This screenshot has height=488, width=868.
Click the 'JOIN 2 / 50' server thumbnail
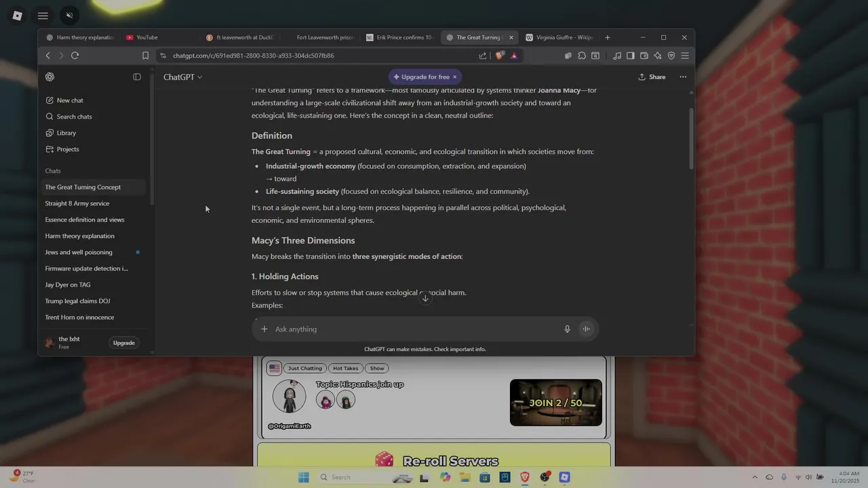pyautogui.click(x=556, y=403)
